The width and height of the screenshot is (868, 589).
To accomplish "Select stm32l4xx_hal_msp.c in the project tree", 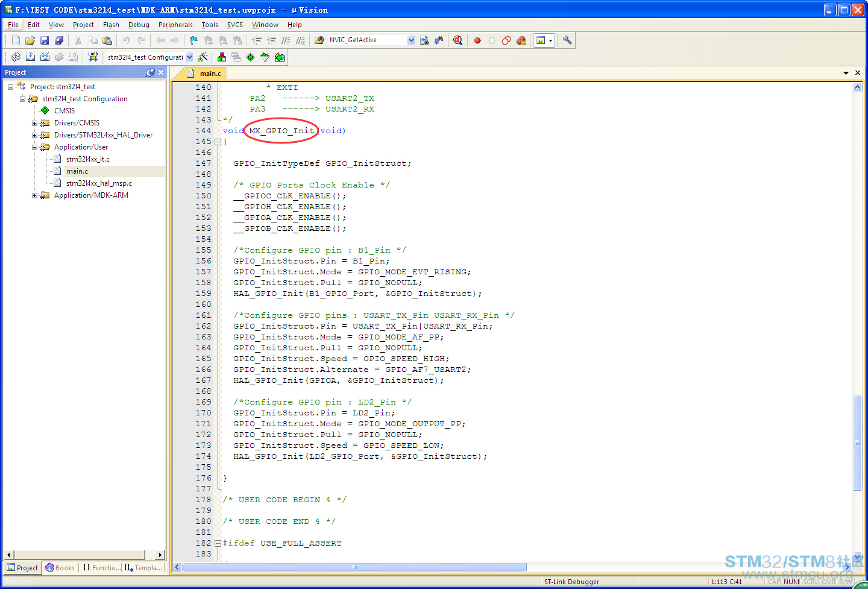I will (x=99, y=183).
